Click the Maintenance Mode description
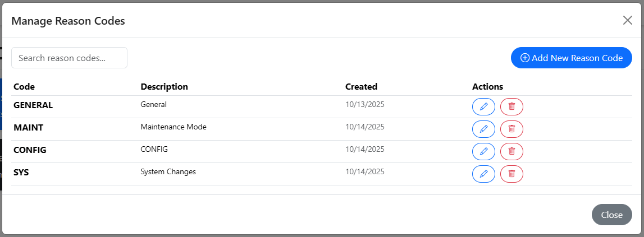This screenshot has width=644, height=237. (173, 127)
